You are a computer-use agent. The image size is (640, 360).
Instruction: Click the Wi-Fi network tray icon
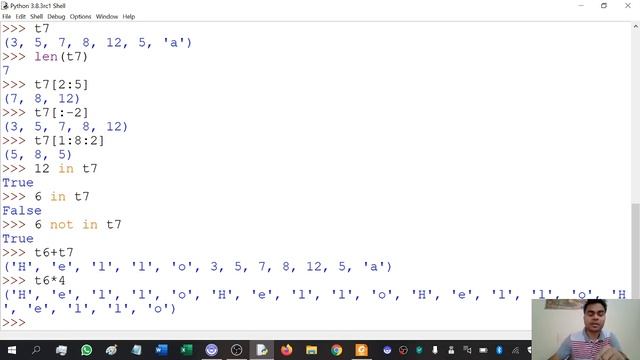pos(516,350)
